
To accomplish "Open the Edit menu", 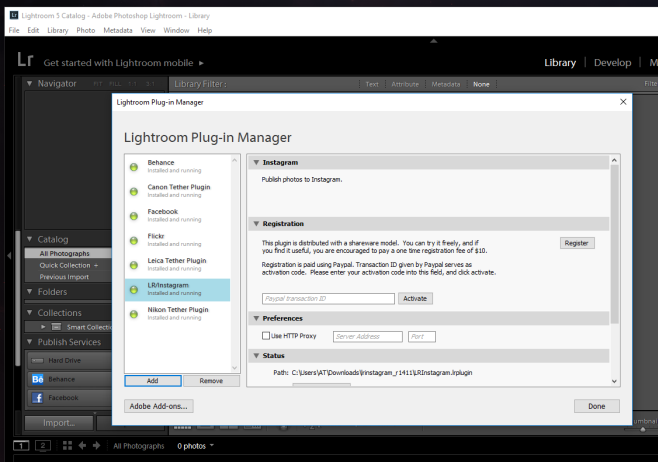I will click(x=33, y=30).
